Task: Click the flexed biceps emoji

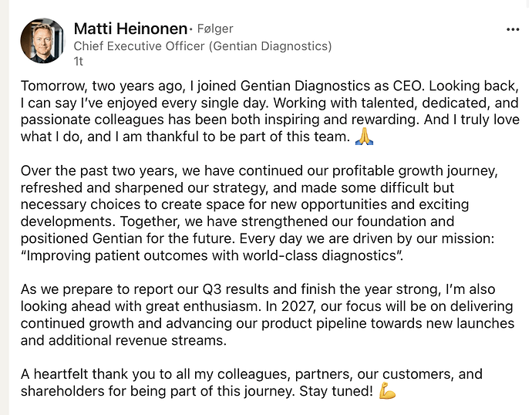Action: pyautogui.click(x=387, y=390)
